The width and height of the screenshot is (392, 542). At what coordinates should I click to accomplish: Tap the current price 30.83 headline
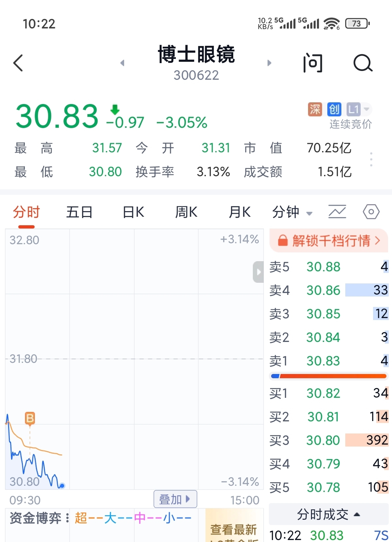click(x=57, y=116)
